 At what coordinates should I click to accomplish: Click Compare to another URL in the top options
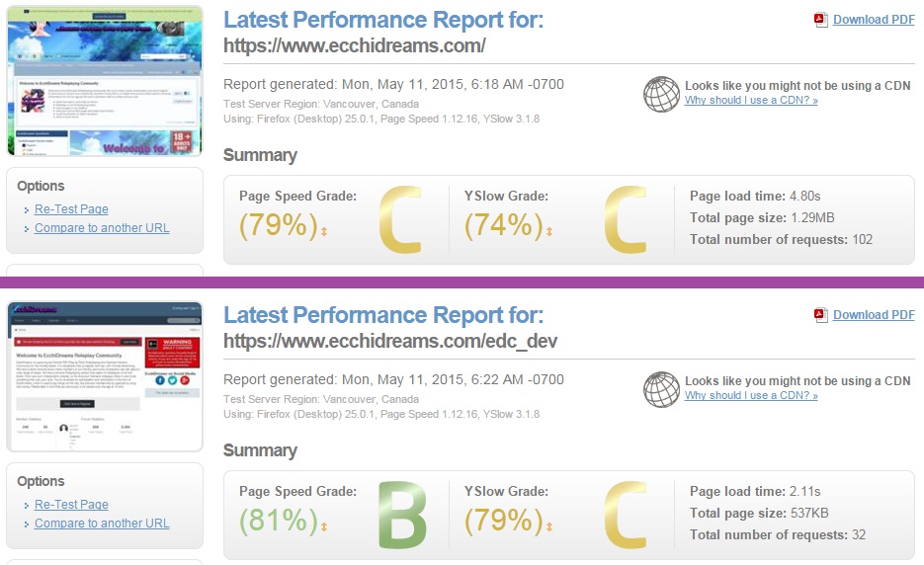click(102, 228)
